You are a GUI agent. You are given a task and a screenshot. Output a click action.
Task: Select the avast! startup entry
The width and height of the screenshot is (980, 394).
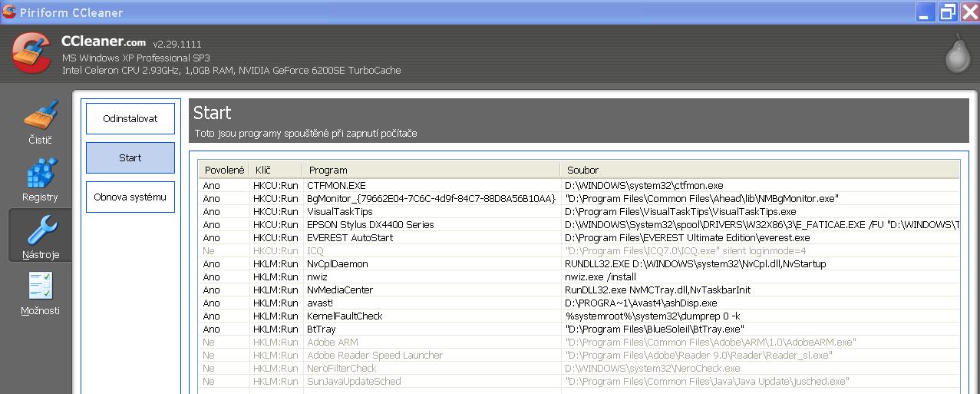pos(579,303)
